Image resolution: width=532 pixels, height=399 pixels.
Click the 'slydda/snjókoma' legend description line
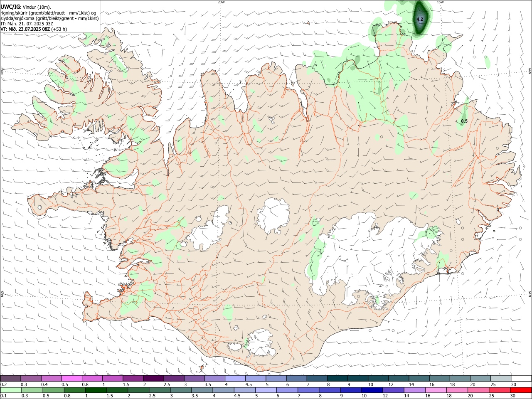pos(49,18)
